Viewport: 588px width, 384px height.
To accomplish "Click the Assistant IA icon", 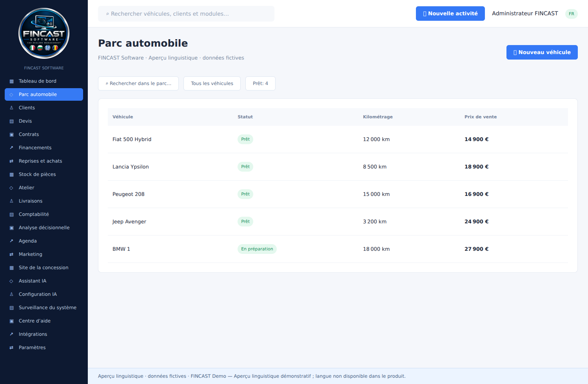I will 11,281.
